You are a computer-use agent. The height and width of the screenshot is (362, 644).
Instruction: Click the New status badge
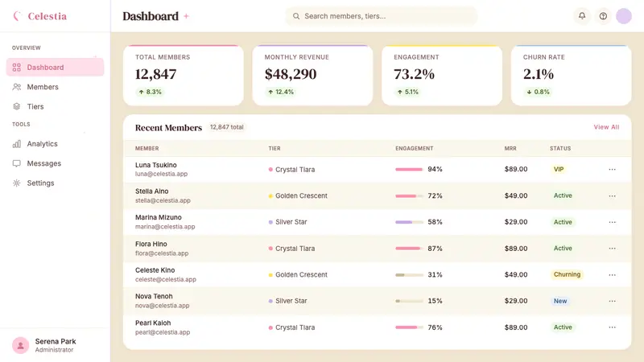point(560,301)
